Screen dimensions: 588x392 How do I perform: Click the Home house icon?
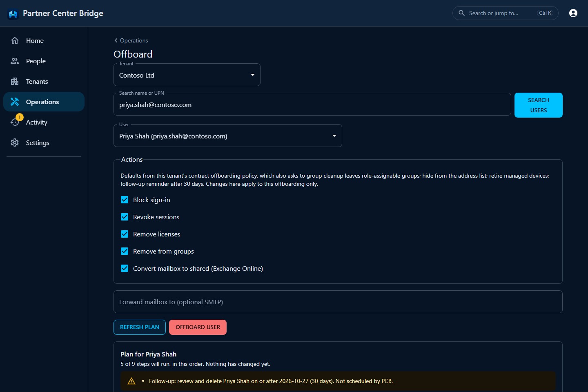pyautogui.click(x=15, y=40)
